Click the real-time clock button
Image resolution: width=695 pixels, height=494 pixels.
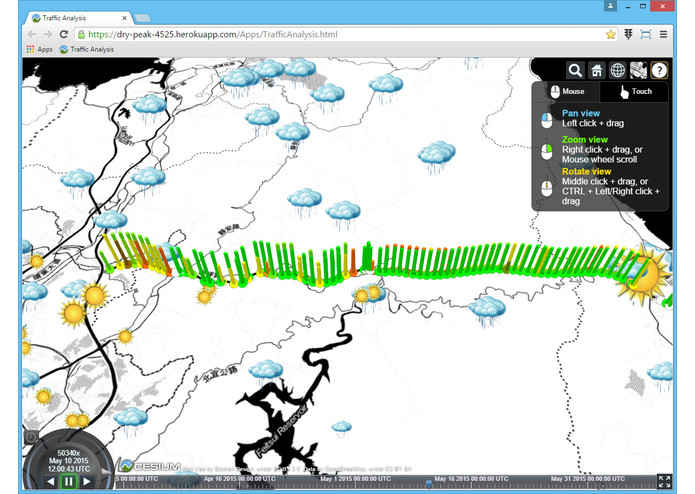pos(31,438)
